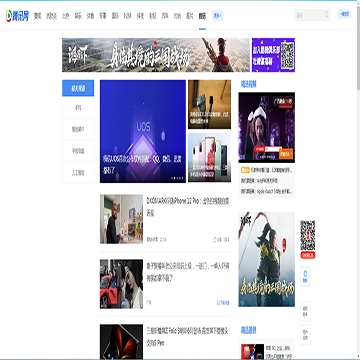Open the iPhone 12 Pro DXOMARK article headline

pyautogui.click(x=188, y=207)
